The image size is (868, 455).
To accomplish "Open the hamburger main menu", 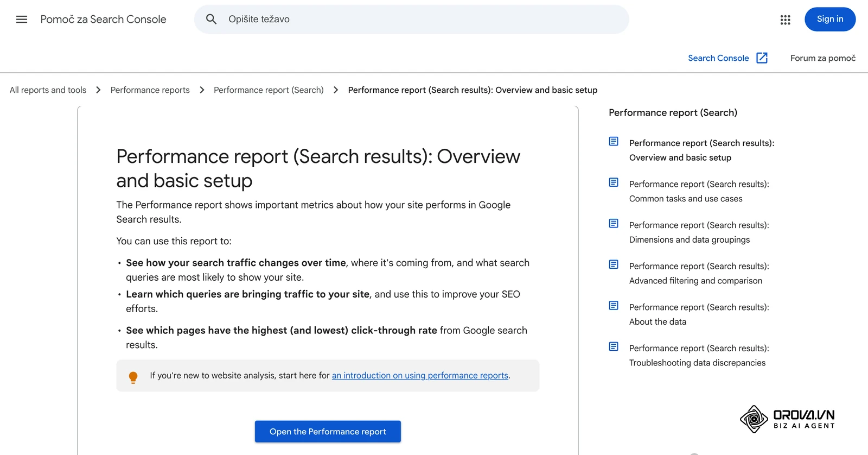I will (22, 20).
